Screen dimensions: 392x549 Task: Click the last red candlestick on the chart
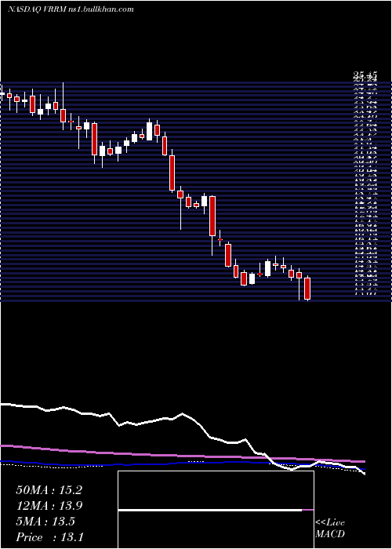[x=307, y=289]
